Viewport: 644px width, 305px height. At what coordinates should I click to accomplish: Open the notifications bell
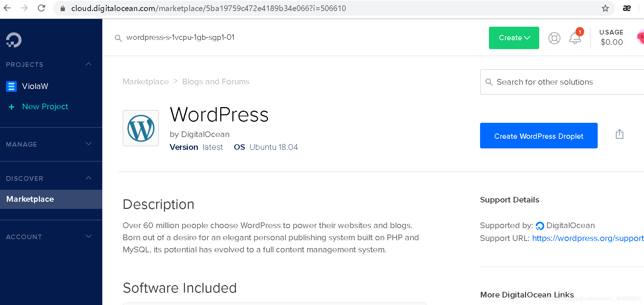(x=575, y=38)
